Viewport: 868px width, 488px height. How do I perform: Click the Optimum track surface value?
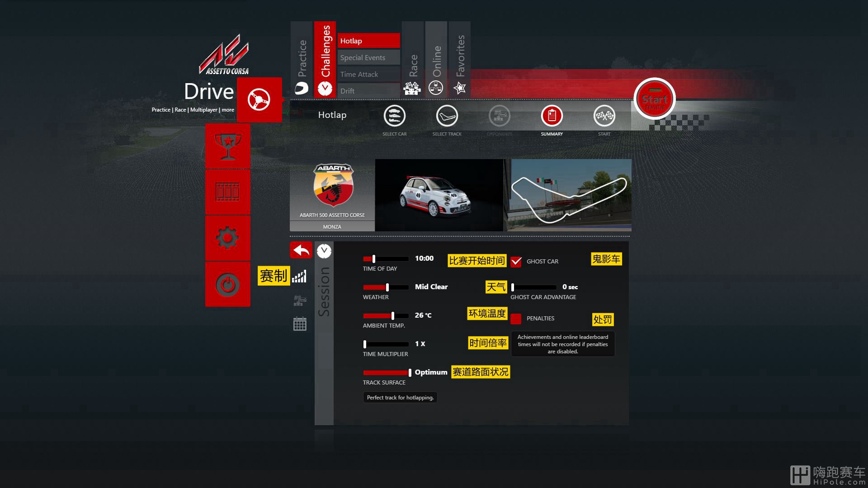point(431,372)
